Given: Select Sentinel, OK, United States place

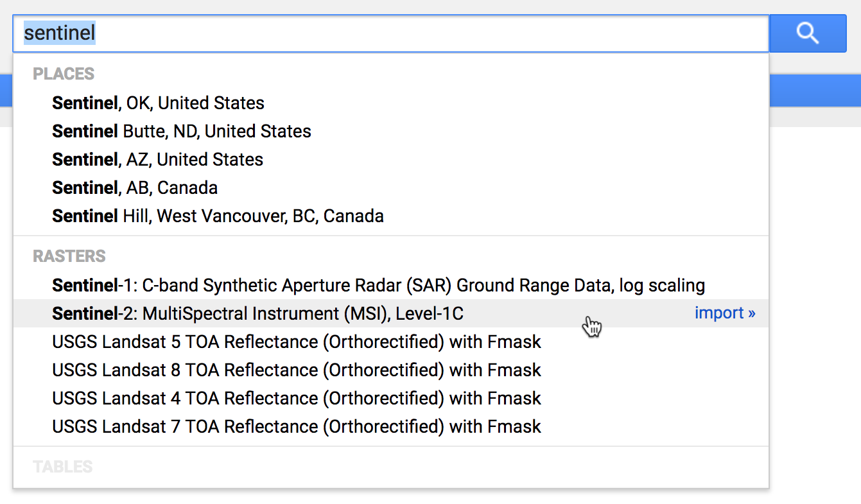Looking at the screenshot, I should click(158, 103).
